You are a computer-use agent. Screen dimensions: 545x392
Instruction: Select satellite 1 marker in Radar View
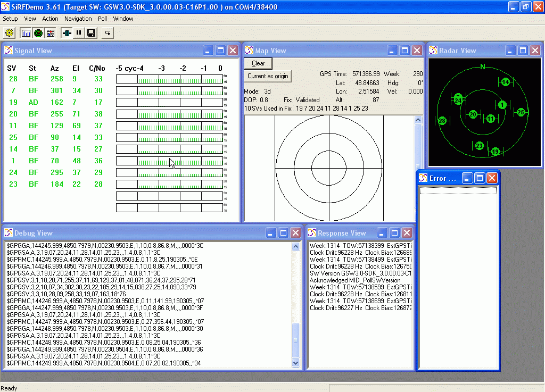point(502,104)
